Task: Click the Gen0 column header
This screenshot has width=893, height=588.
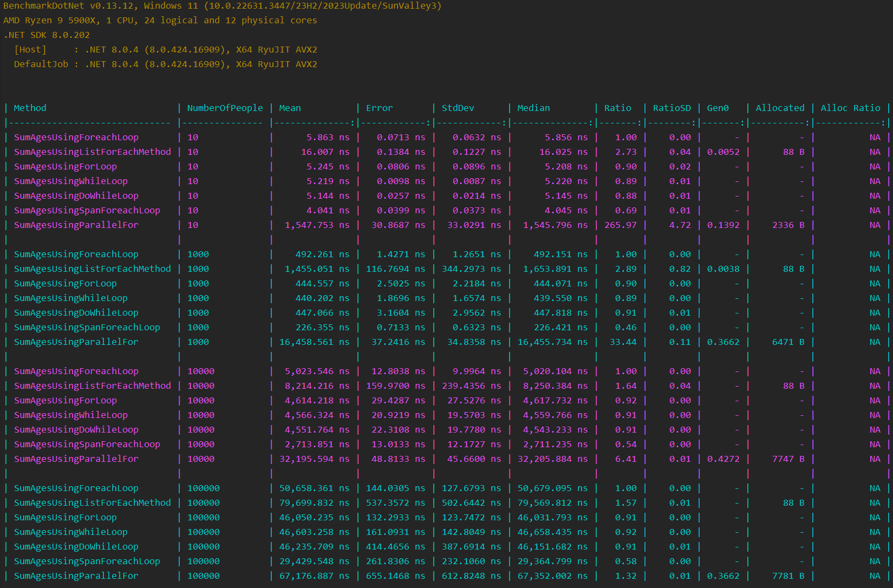Action: pos(718,108)
